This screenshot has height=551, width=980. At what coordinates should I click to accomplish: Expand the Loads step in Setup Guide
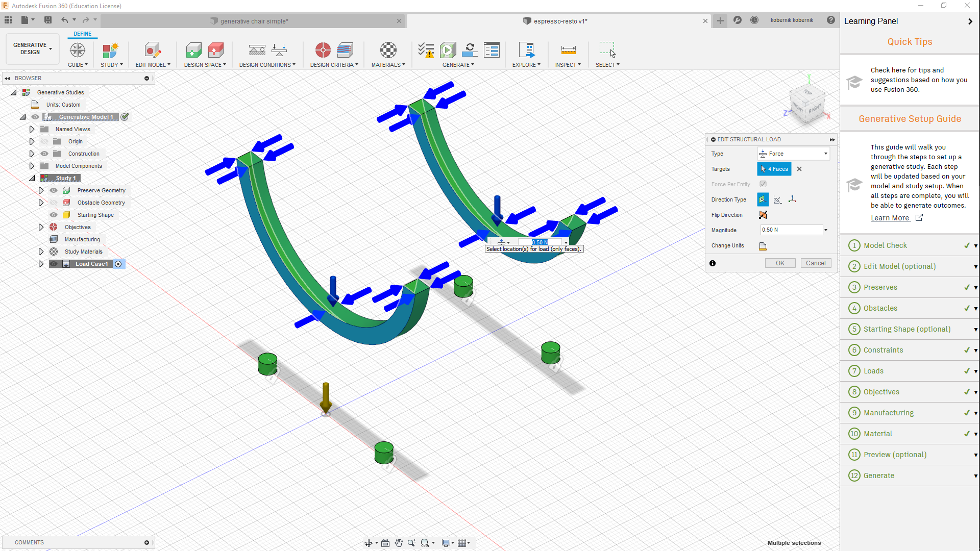point(975,371)
